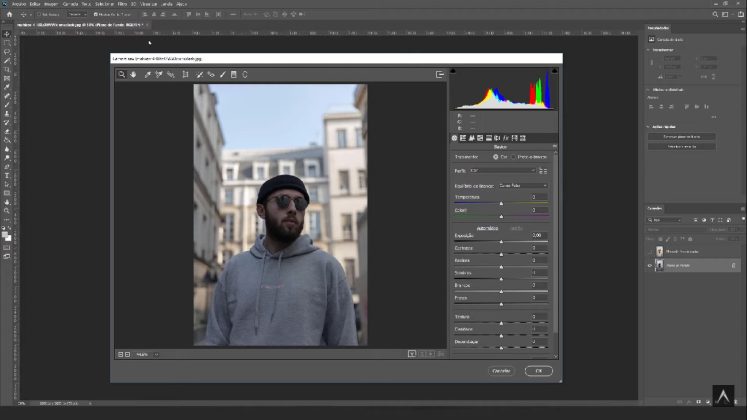The width and height of the screenshot is (747, 420).
Task: Select the Move tool in Photoshop toolbar
Action: [7, 34]
